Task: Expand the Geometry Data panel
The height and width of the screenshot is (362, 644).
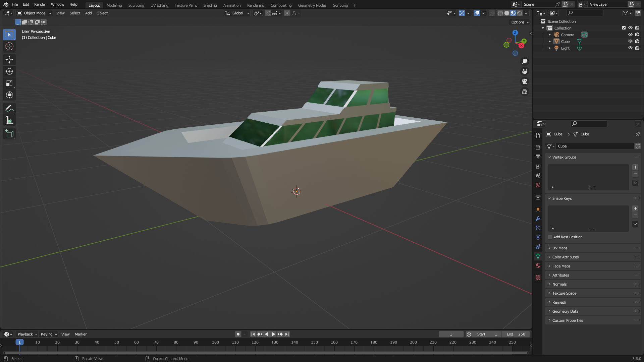Action: point(565,311)
